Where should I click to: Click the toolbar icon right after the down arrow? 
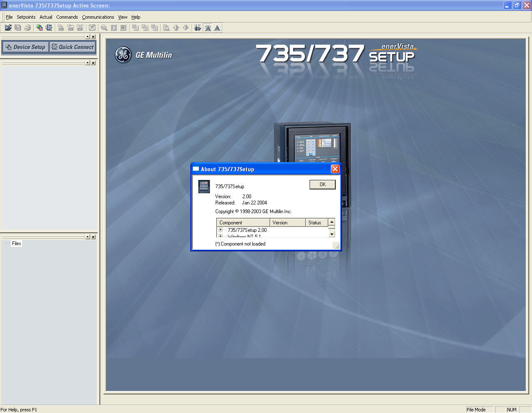pyautogui.click(x=198, y=28)
